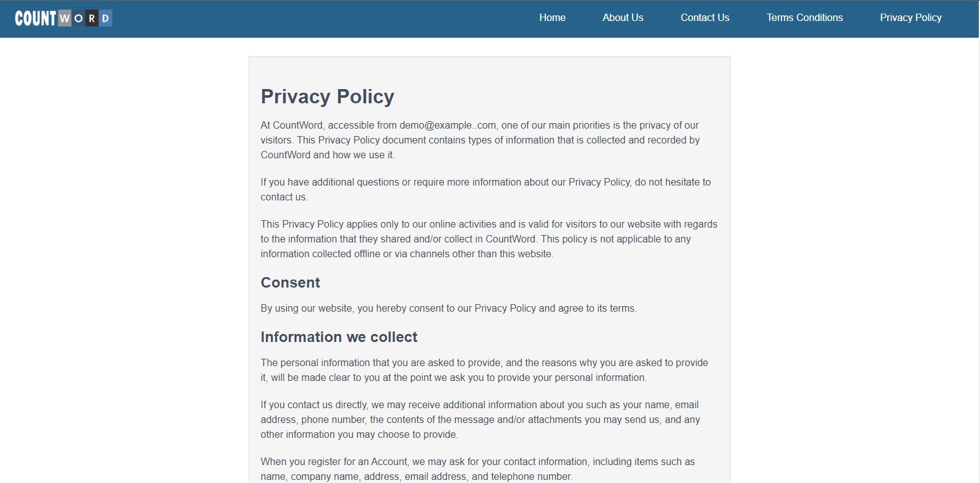The width and height of the screenshot is (980, 483).
Task: Select Privacy Policy in the navigation bar
Action: click(910, 18)
